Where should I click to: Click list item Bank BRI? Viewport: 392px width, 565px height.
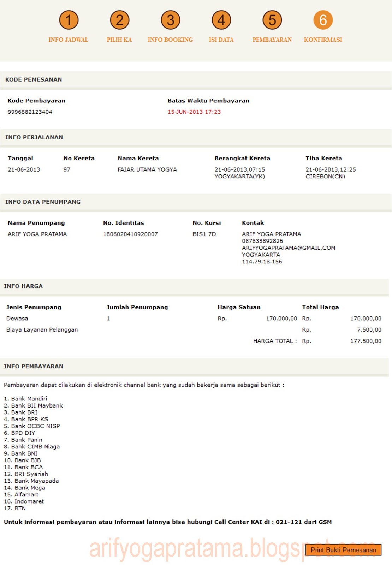pyautogui.click(x=24, y=412)
